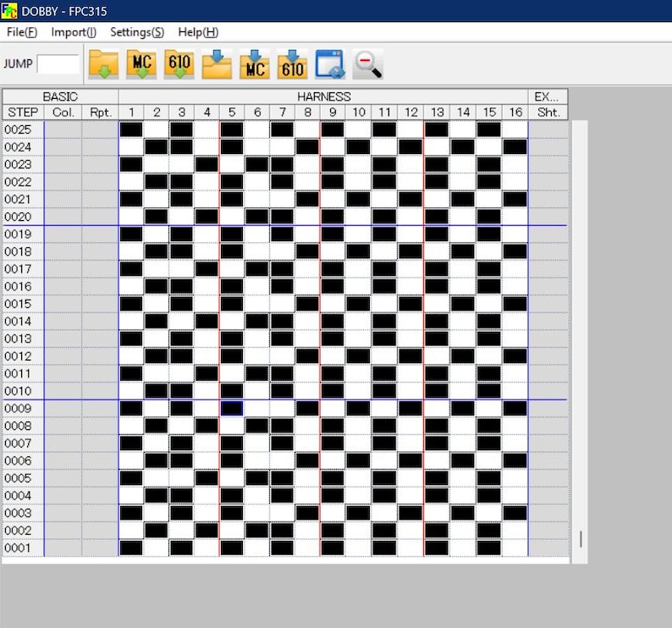Screen dimensions: 672x628
Task: Toggle harness 16 cell on step 0024
Action: pyautogui.click(x=515, y=147)
